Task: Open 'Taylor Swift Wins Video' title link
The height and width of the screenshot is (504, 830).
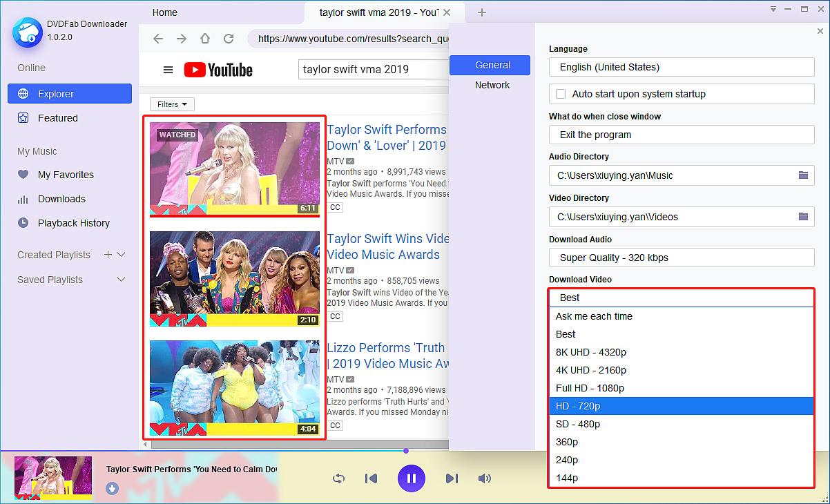Action: (x=388, y=246)
